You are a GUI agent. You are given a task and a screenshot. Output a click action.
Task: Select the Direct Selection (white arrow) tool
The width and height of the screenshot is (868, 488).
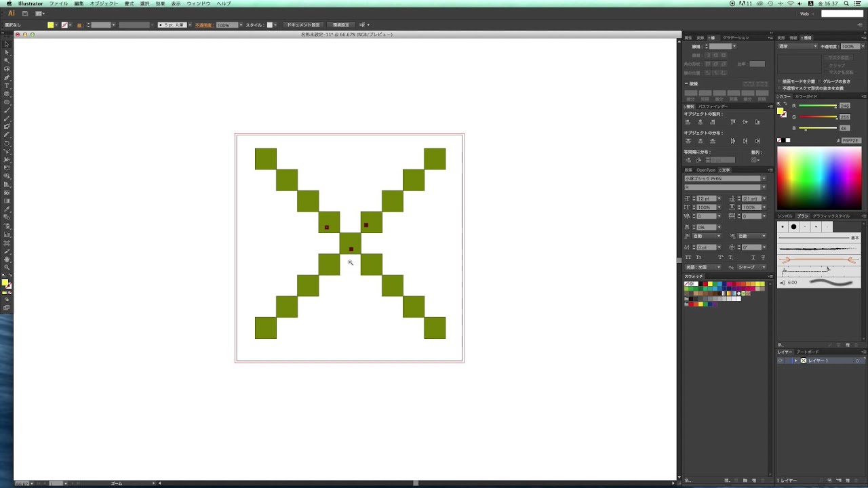(x=7, y=52)
